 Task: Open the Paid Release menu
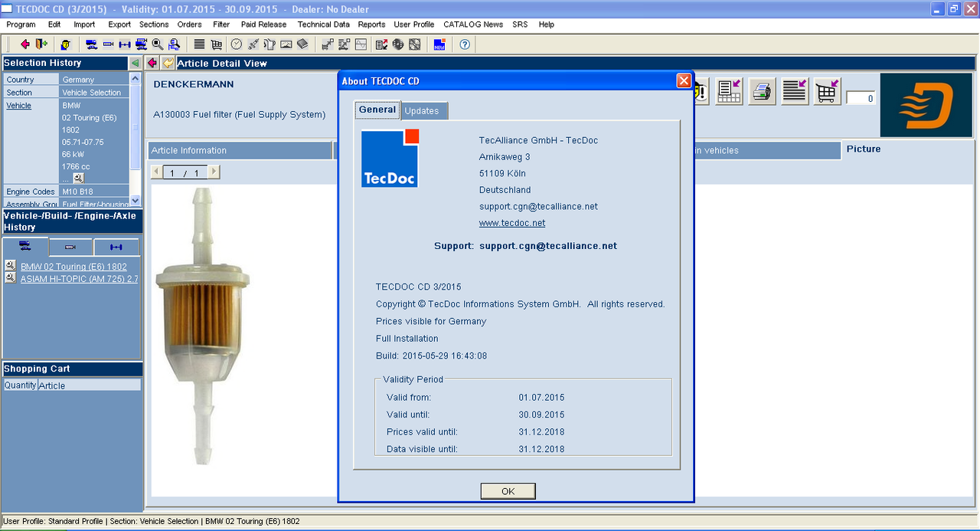coord(263,25)
